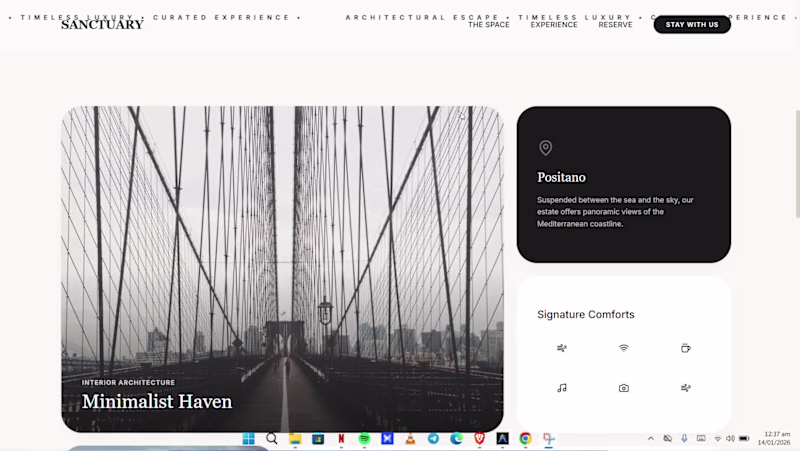Open File Explorer from the taskbar

295,439
